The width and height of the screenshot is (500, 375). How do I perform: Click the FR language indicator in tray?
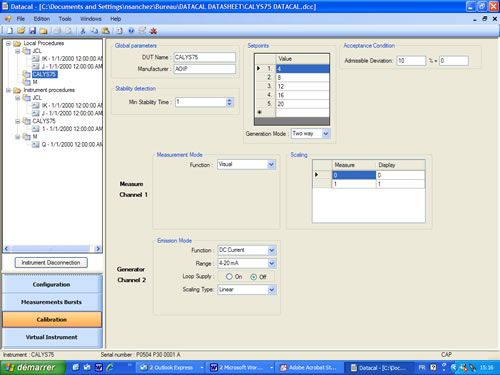click(x=422, y=367)
